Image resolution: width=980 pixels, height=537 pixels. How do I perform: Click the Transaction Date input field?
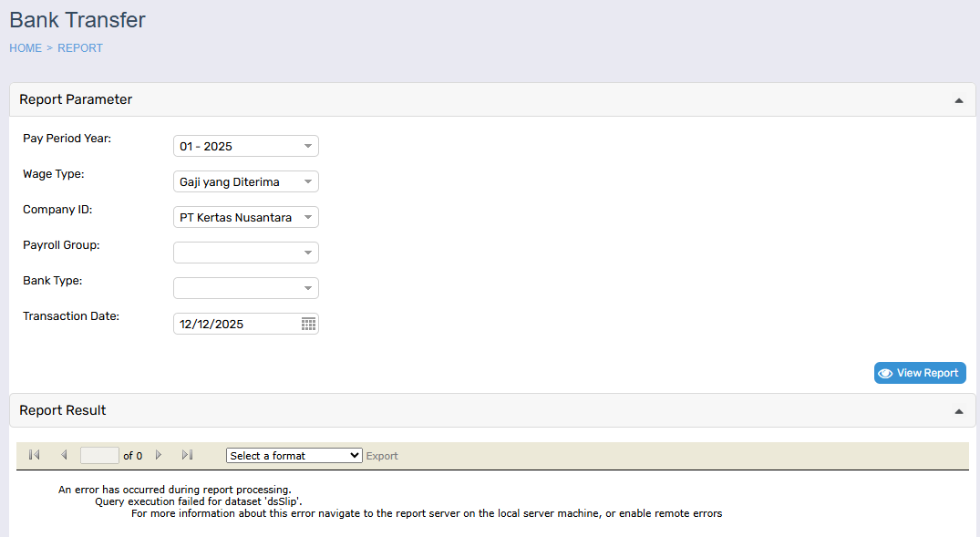235,324
